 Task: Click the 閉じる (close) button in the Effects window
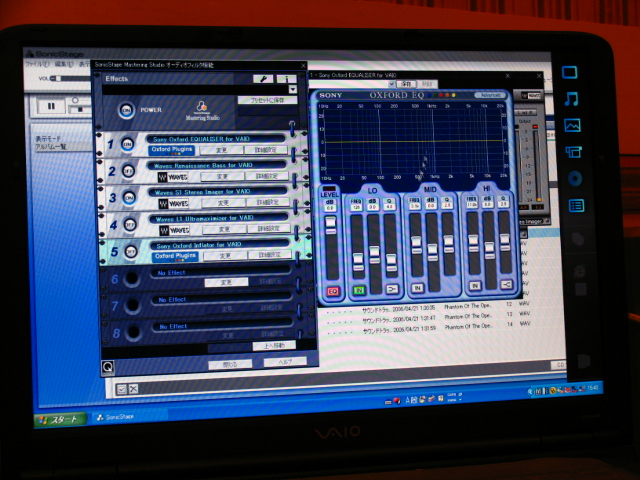[x=230, y=364]
